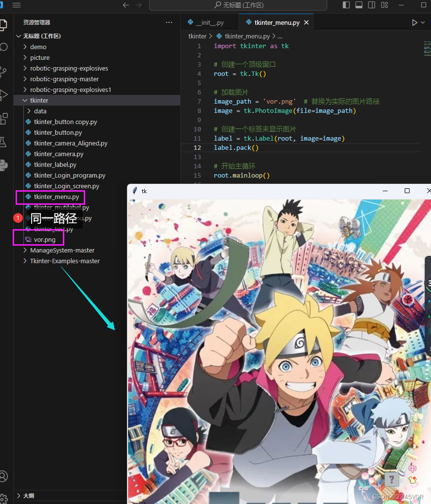Toggle the primary sidebar layout icon

click(x=346, y=5)
